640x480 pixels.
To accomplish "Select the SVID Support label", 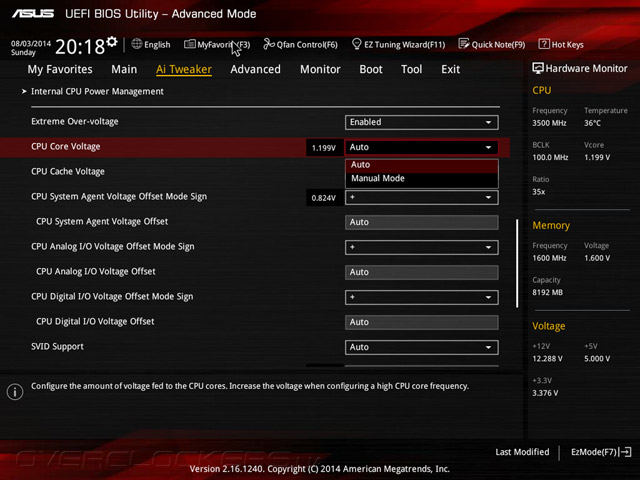I will [x=57, y=347].
